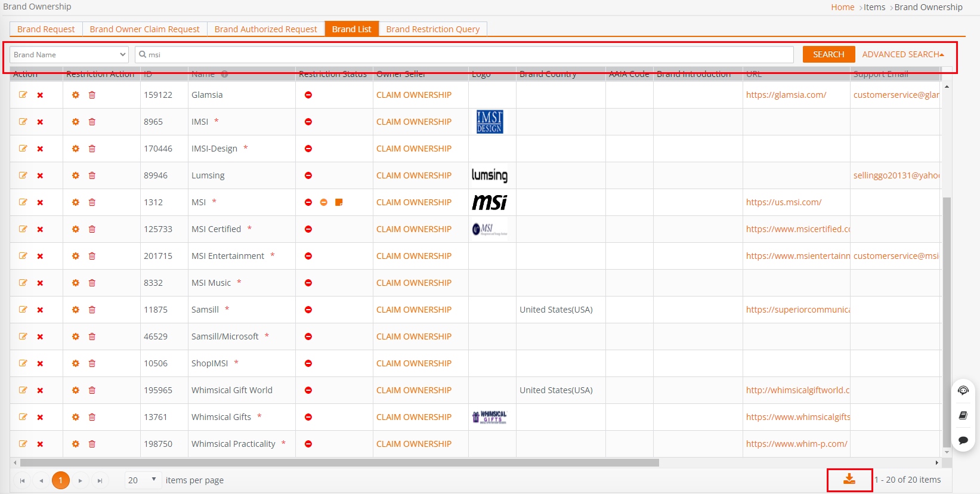Go to the last page button
Viewport: 980px width, 494px height.
(x=100, y=480)
